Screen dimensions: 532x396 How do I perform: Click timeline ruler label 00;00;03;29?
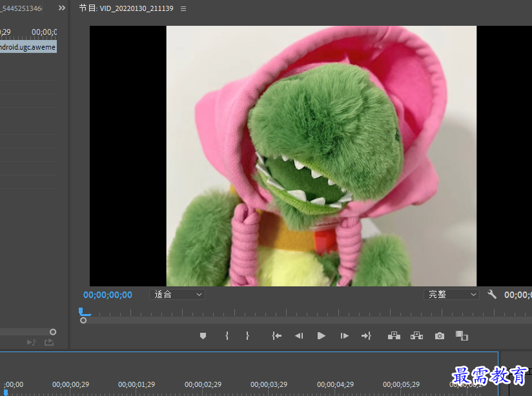(x=269, y=384)
